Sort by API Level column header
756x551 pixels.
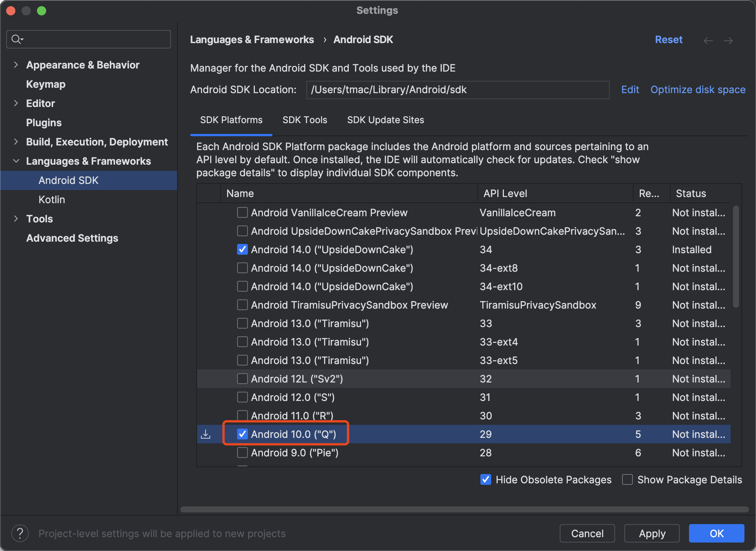click(x=555, y=193)
